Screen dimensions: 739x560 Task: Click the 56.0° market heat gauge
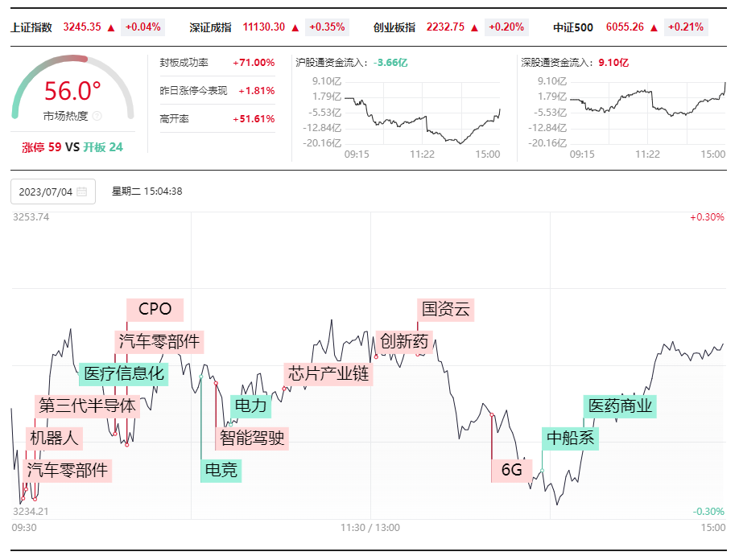(72, 89)
